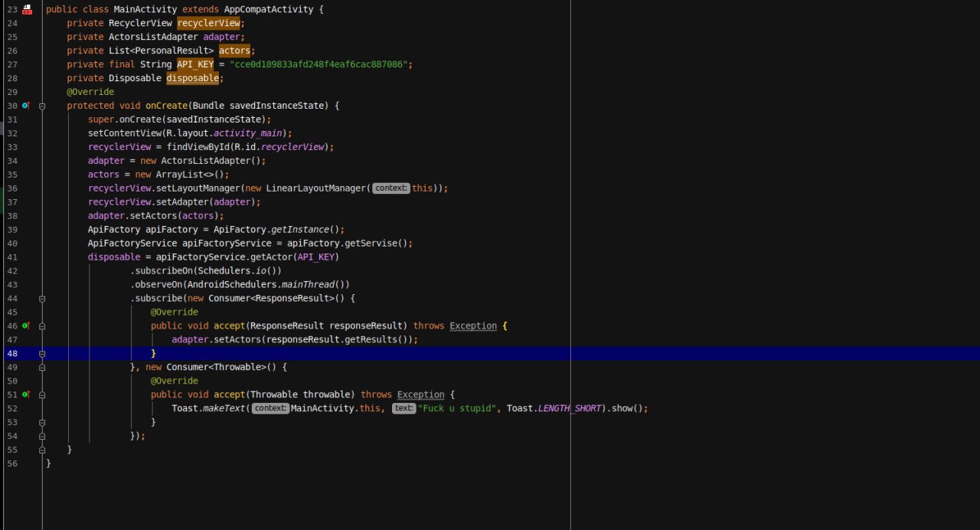Viewport: 980px width, 530px height.
Task: Click line number 27 in the gutter
Action: pyautogui.click(x=12, y=64)
